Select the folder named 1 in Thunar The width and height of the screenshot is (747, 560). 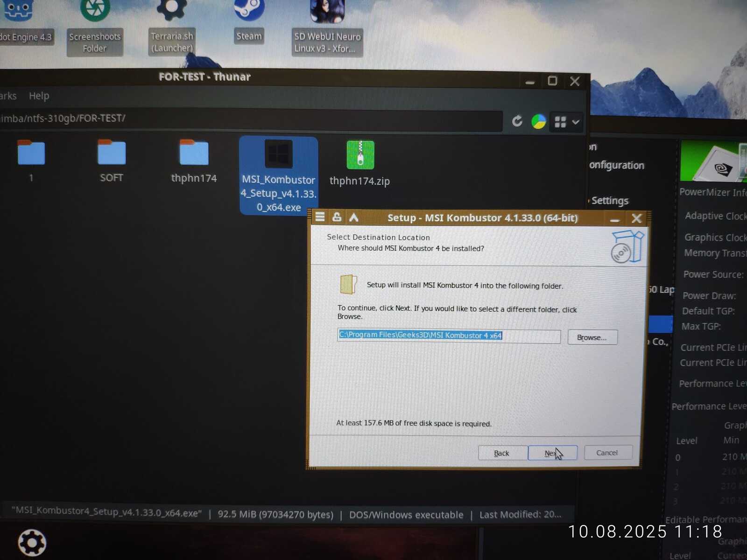coord(31,161)
